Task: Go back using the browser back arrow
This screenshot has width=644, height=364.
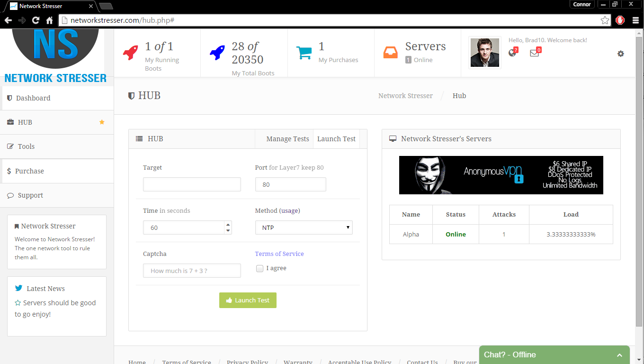Action: point(8,20)
